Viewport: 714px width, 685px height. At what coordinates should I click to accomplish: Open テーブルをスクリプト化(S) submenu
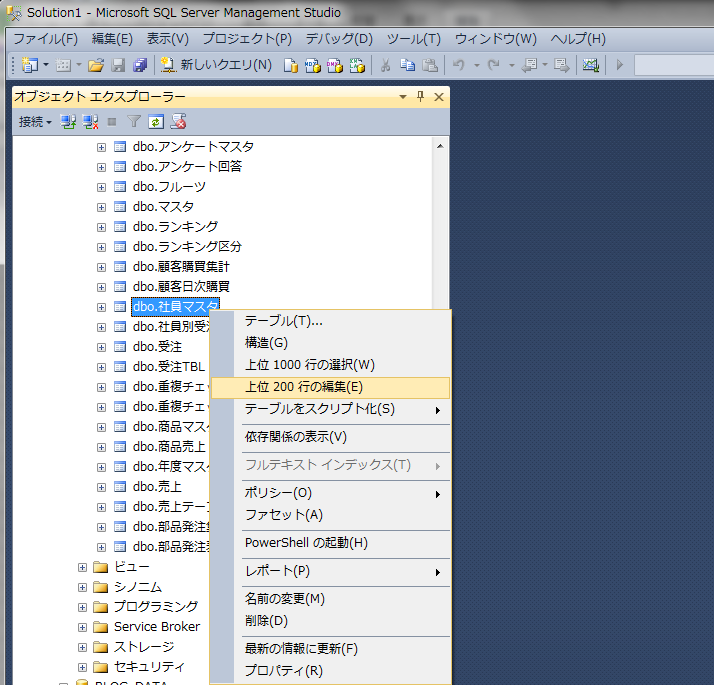pyautogui.click(x=331, y=409)
